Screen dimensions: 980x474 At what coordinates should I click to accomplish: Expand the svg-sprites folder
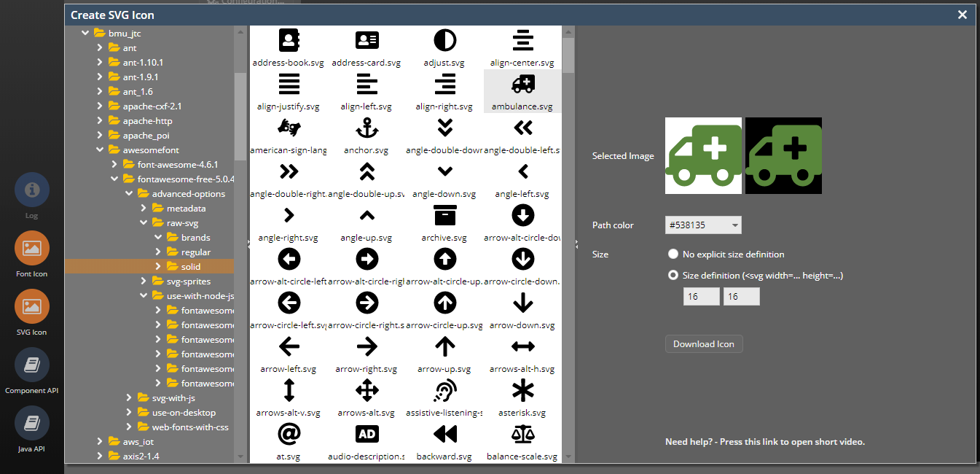144,281
